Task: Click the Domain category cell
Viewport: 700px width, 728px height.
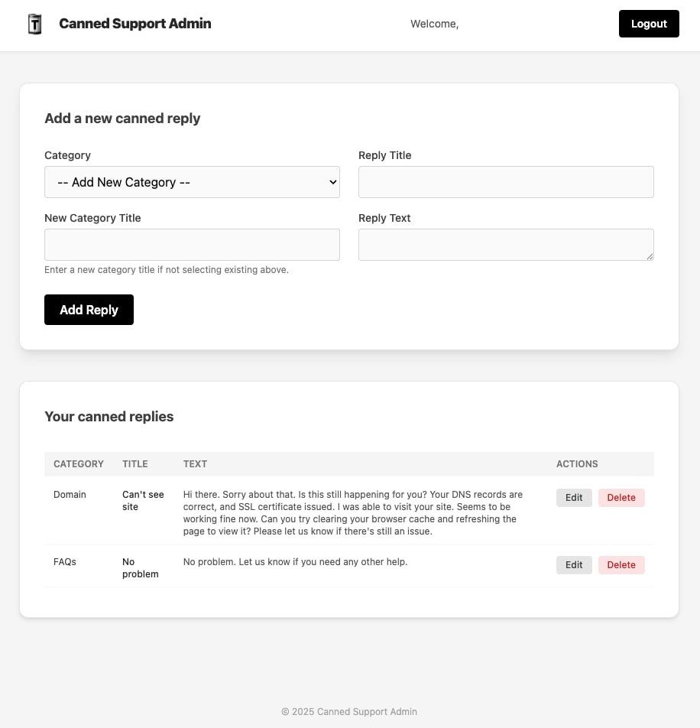Action: pyautogui.click(x=70, y=495)
